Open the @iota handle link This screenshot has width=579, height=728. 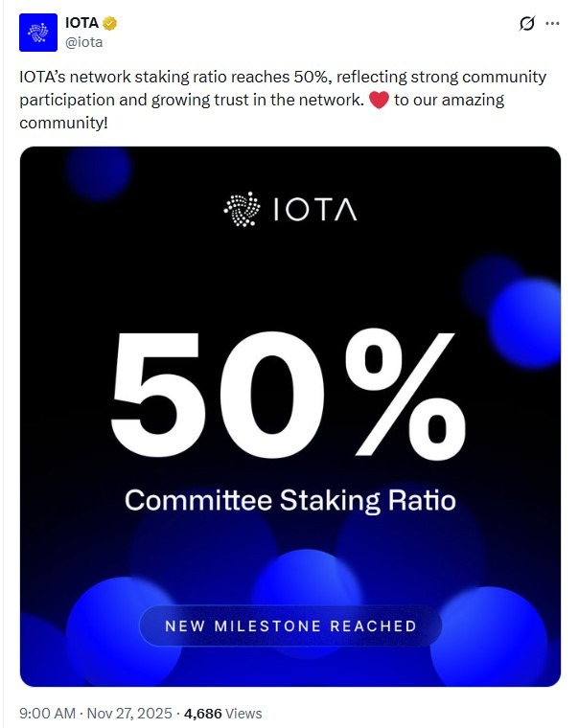point(83,41)
